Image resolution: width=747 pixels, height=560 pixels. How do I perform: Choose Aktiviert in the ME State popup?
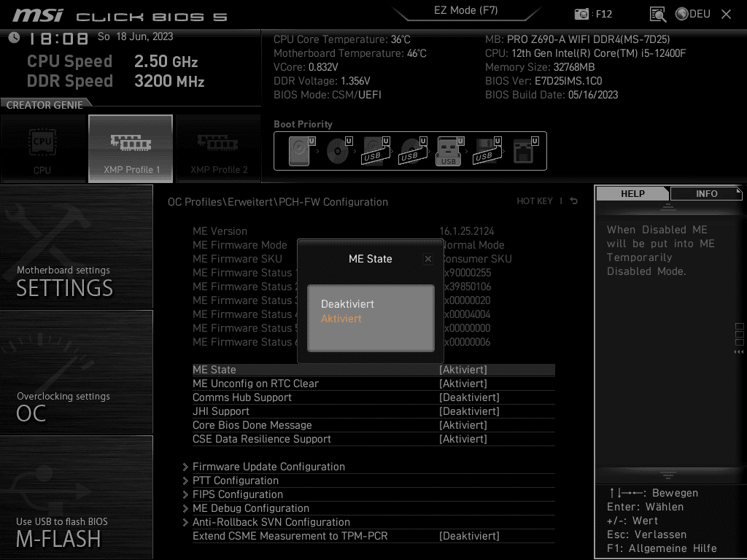(341, 319)
